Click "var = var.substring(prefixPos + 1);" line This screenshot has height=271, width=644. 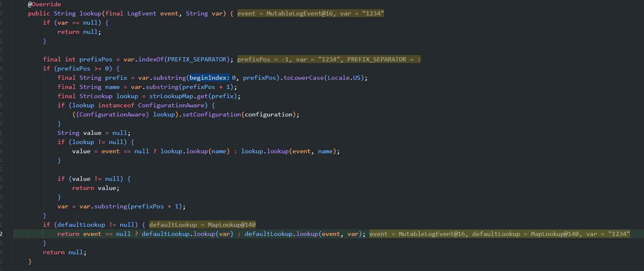coord(121,206)
